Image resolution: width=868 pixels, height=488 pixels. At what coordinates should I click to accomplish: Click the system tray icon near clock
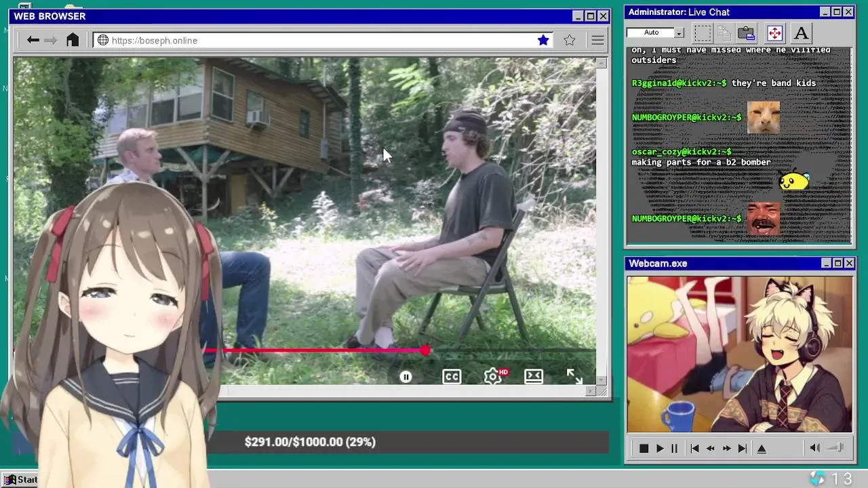point(817,479)
